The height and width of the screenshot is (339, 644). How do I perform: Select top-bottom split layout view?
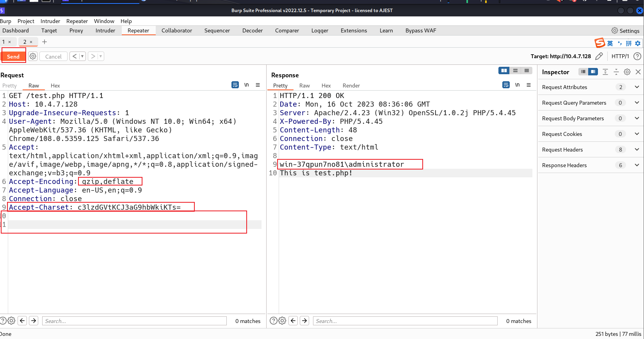pos(515,70)
